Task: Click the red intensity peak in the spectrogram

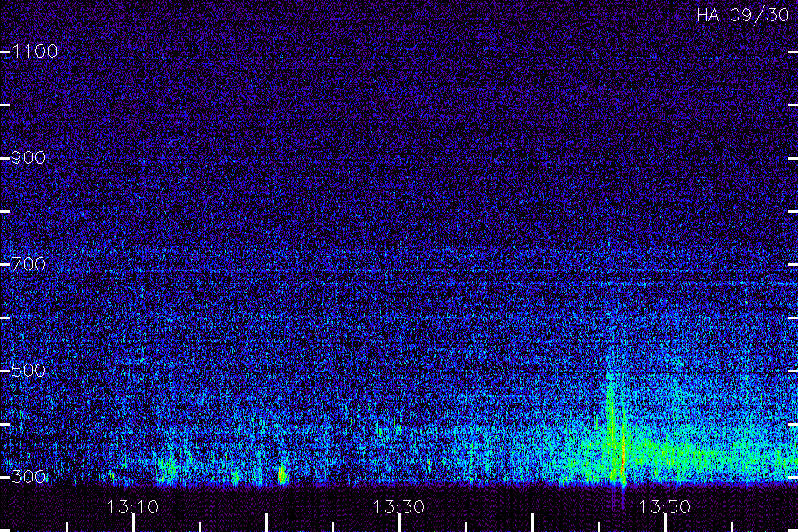Action: pyautogui.click(x=623, y=458)
